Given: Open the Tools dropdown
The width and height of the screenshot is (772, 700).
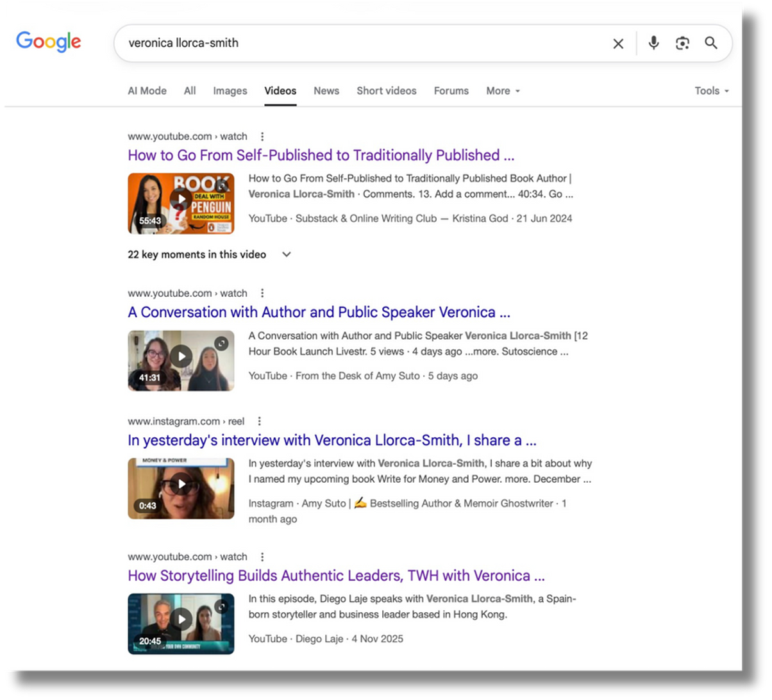Looking at the screenshot, I should pos(712,91).
